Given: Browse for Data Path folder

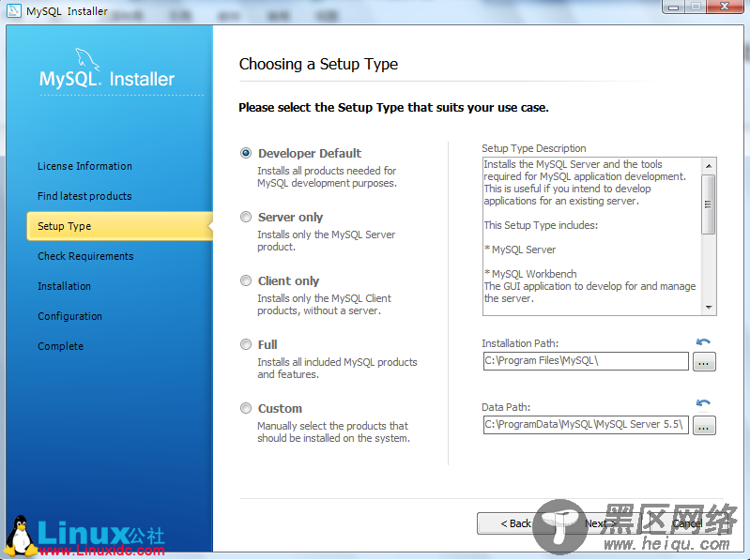Looking at the screenshot, I should tap(704, 425).
